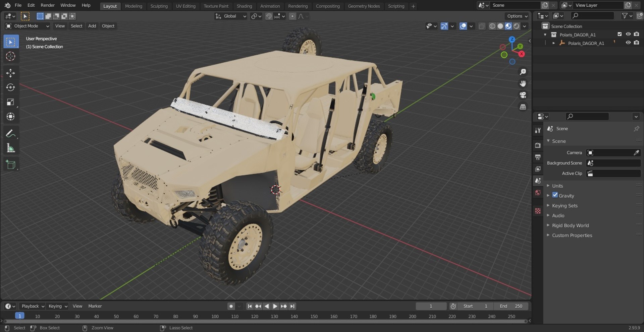
Task: Click the Blender logo menu icon
Action: (x=7, y=5)
